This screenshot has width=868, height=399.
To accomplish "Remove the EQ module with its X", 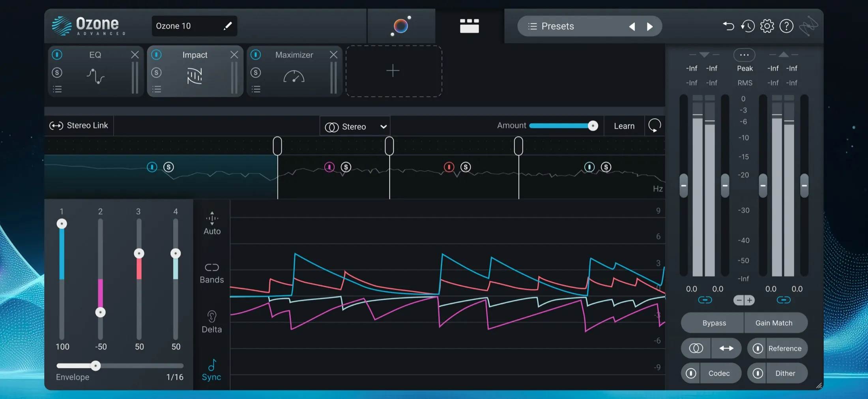I will (135, 54).
